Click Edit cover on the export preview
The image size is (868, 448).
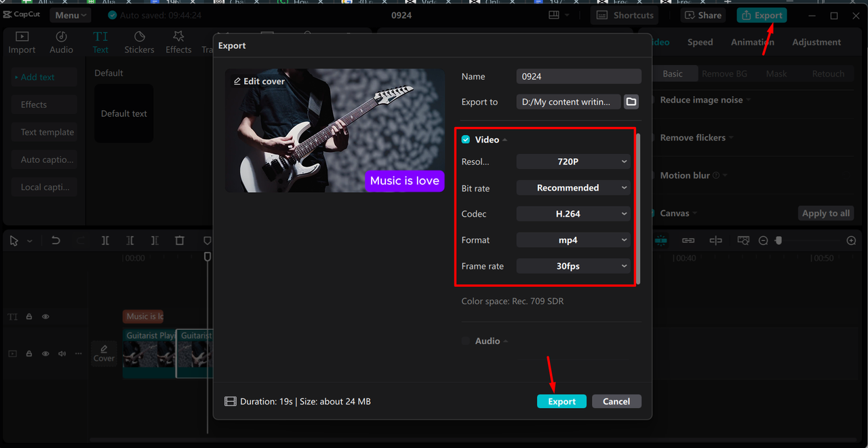(x=259, y=81)
